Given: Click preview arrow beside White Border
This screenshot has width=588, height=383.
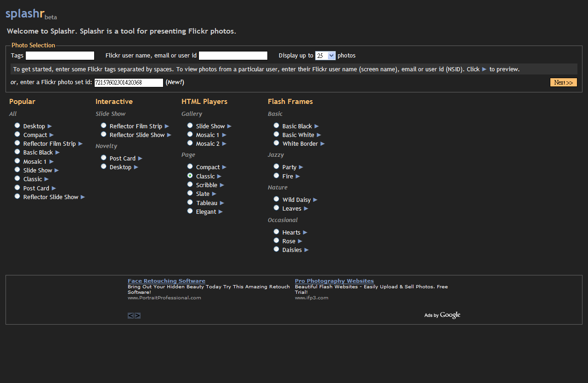Looking at the screenshot, I should click(x=323, y=144).
